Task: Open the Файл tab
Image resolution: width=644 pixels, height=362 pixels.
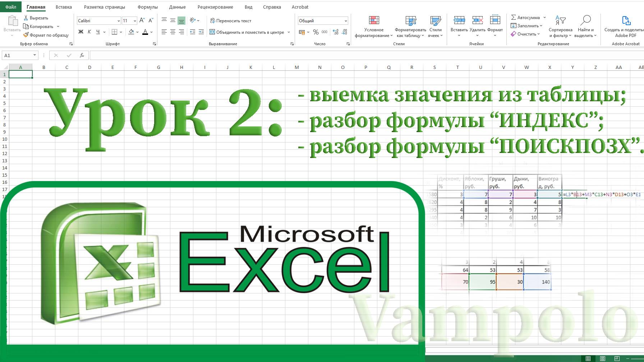Action: 11,7
